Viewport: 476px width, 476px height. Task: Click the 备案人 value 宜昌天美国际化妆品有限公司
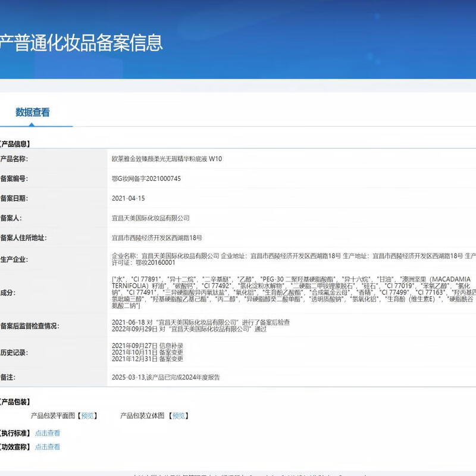(151, 218)
